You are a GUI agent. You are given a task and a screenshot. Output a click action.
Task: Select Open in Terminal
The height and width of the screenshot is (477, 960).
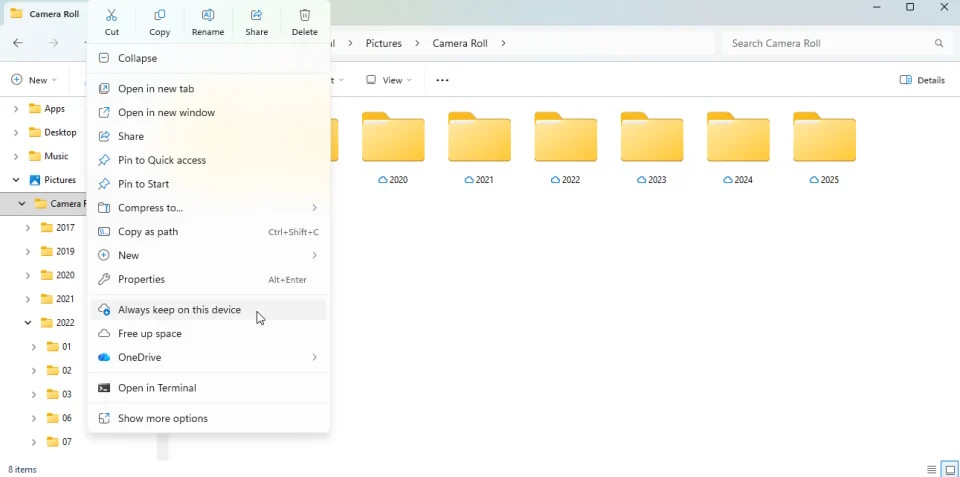click(x=208, y=388)
